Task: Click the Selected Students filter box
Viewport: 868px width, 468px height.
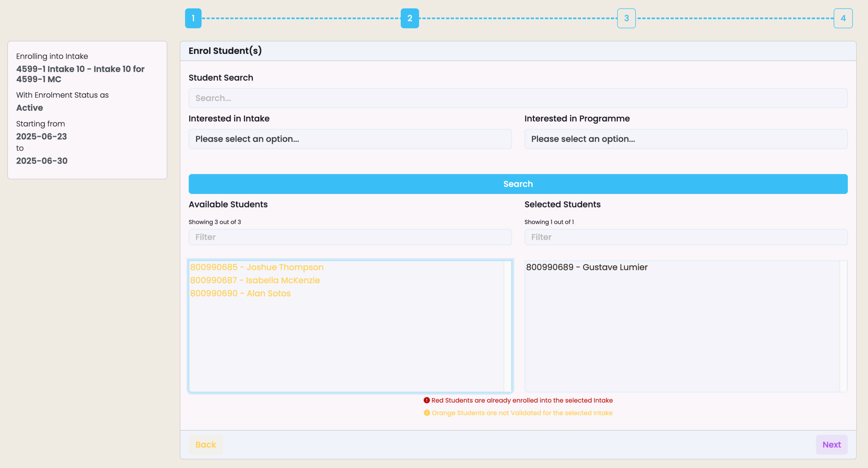Action: click(x=686, y=237)
